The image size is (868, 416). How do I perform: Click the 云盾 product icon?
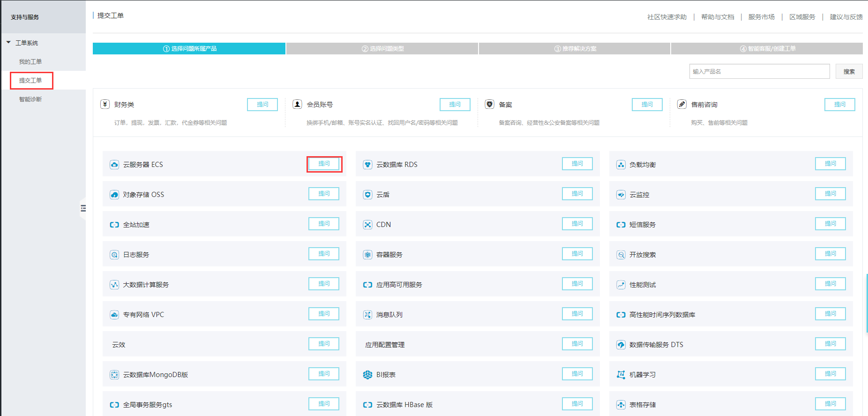point(368,195)
